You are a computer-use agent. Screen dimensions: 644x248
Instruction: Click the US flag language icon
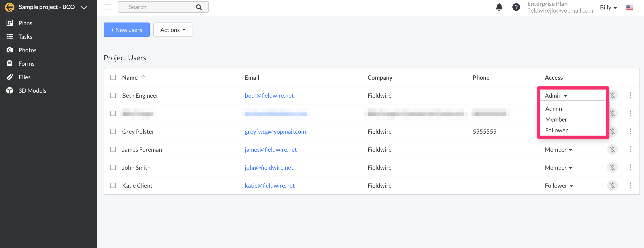[x=629, y=7]
